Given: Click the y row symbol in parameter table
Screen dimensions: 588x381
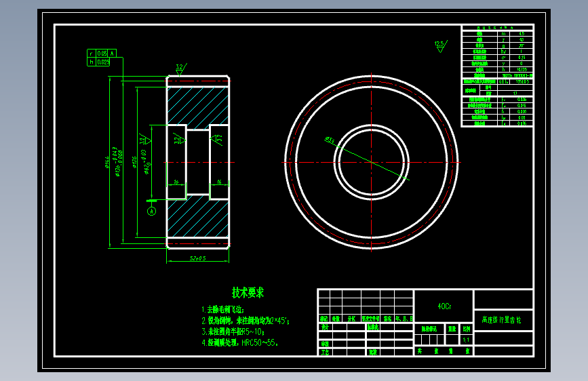Looking at the screenshot, I should [503, 64].
